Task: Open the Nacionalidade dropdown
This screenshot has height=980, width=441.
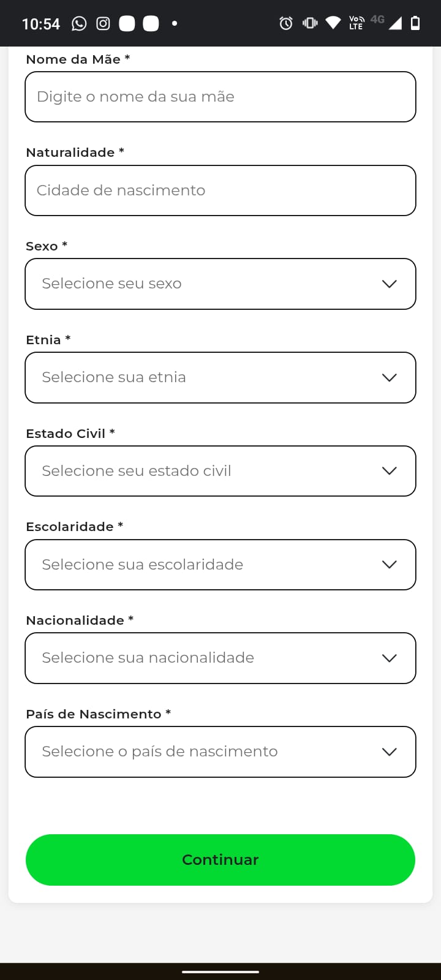Action: 221,658
